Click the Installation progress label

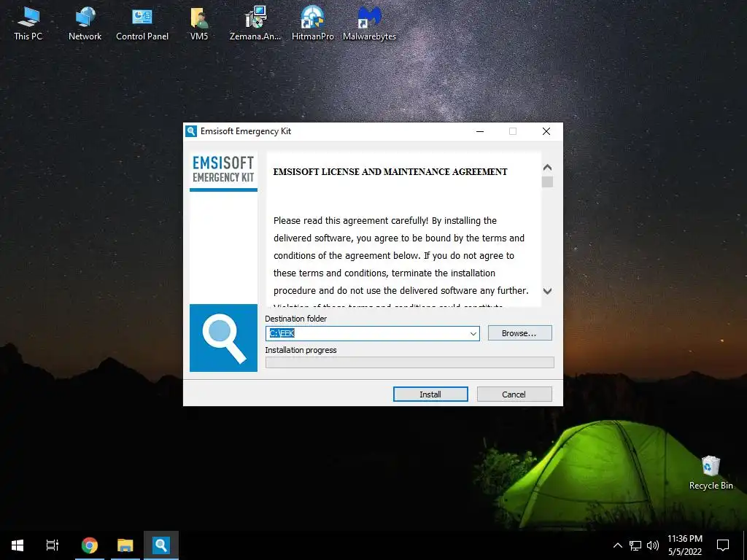[301, 350]
